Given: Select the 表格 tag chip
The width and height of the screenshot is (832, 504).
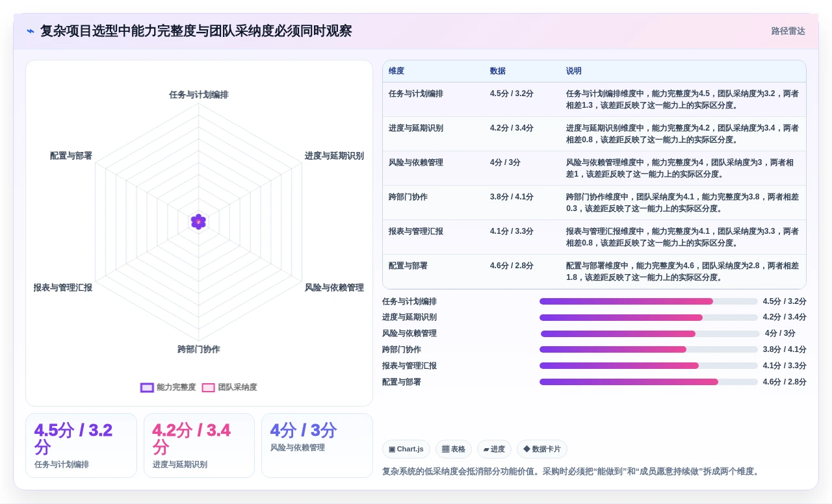Looking at the screenshot, I should (x=454, y=449).
